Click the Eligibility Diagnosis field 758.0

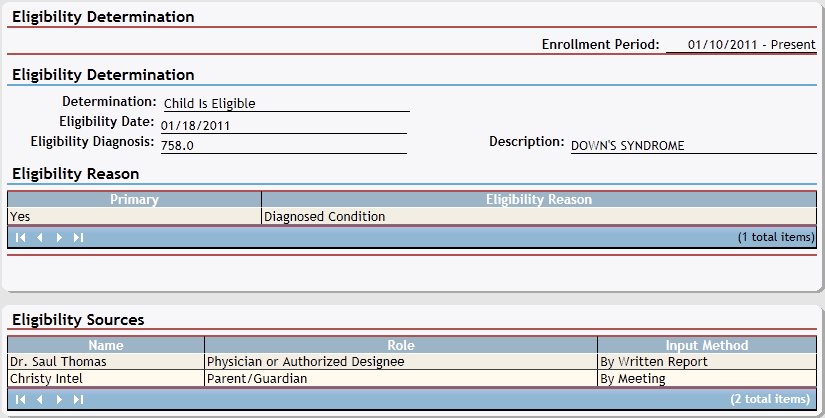coord(282,145)
